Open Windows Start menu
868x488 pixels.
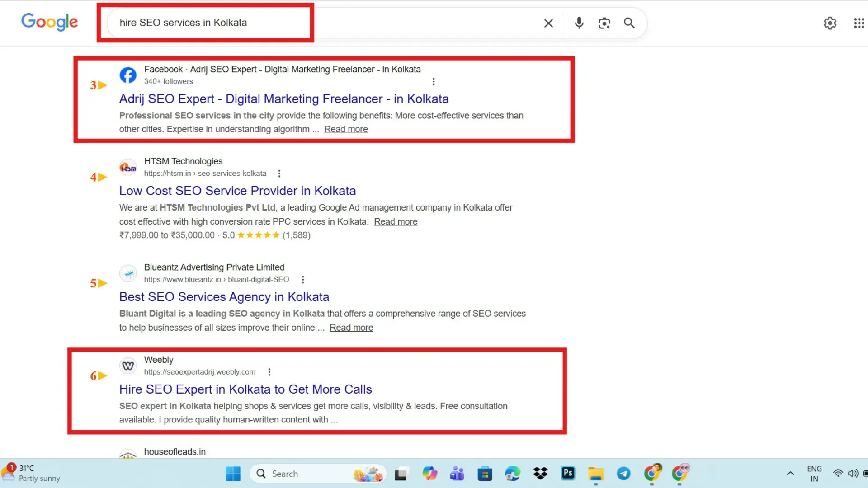click(x=233, y=474)
